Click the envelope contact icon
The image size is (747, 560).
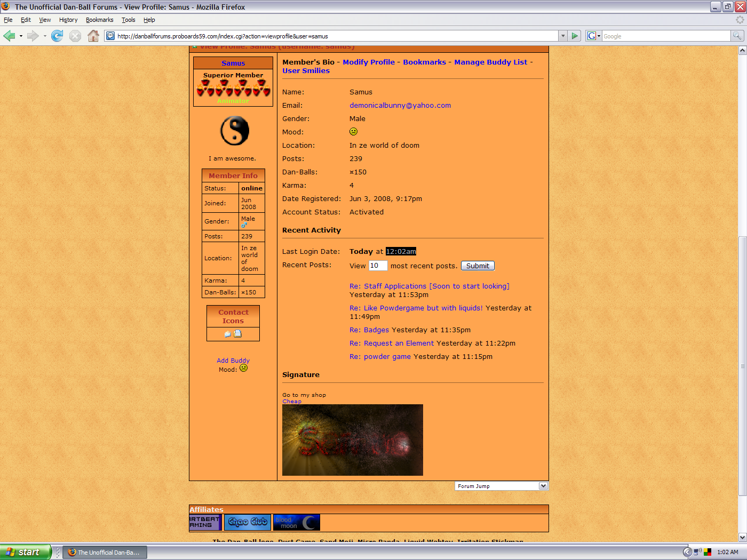[228, 334]
